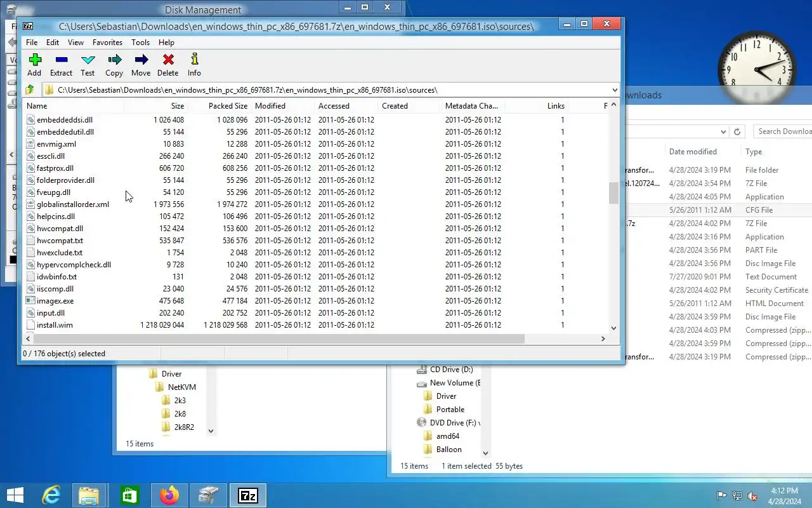
Task: Switch to Disk Management taskbar icon
Action: [x=209, y=495]
